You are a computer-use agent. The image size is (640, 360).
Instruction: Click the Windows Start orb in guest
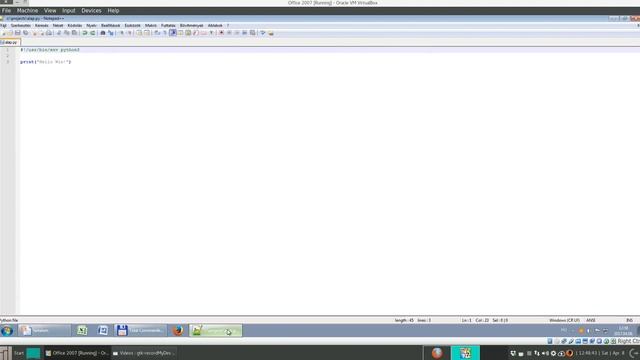coord(7,331)
